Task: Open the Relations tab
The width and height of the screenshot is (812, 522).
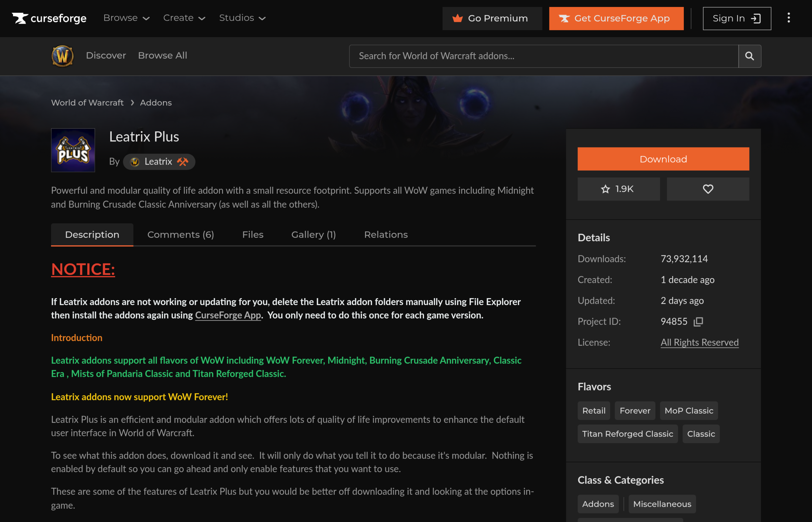Action: point(386,235)
